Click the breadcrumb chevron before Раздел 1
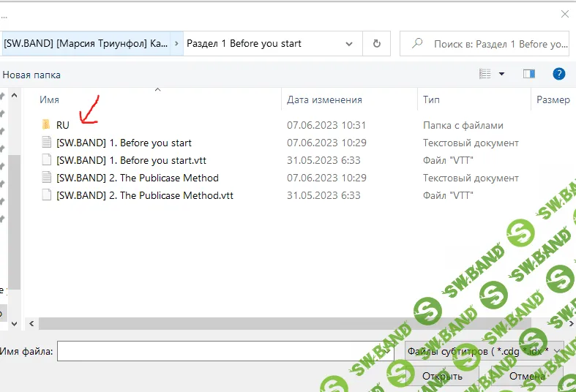The height and width of the screenshot is (392, 576). coord(177,44)
